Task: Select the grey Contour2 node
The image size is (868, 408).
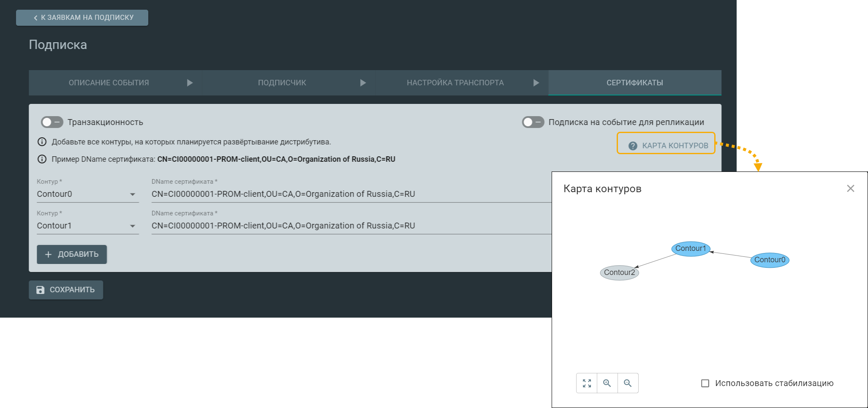Action: 619,272
